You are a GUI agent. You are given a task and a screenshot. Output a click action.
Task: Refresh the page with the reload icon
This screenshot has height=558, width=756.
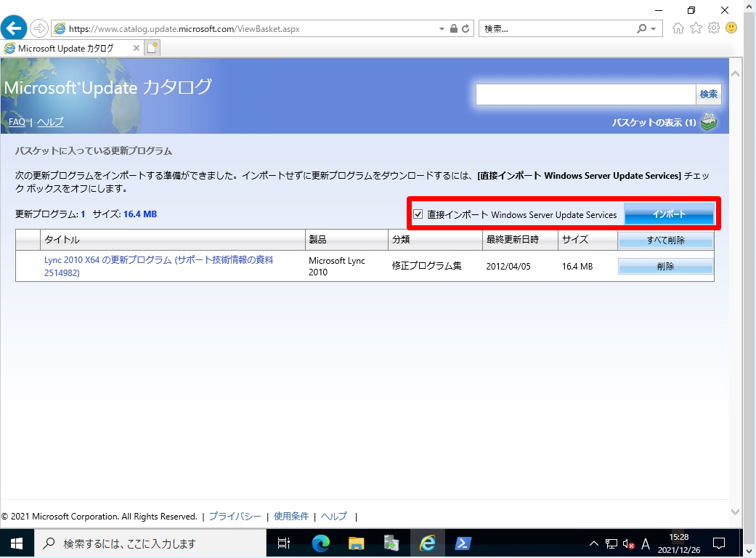[466, 29]
